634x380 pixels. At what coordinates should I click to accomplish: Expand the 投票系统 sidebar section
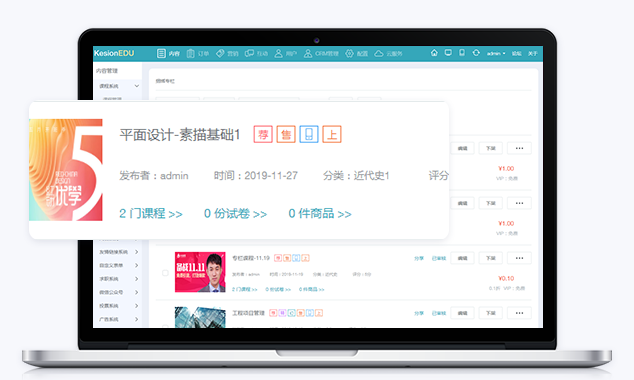pos(119,306)
